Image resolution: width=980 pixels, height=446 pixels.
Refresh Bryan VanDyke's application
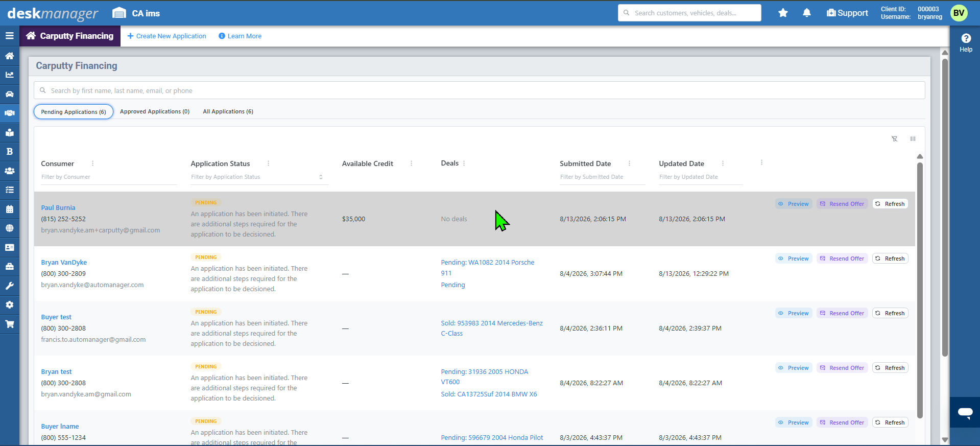890,259
